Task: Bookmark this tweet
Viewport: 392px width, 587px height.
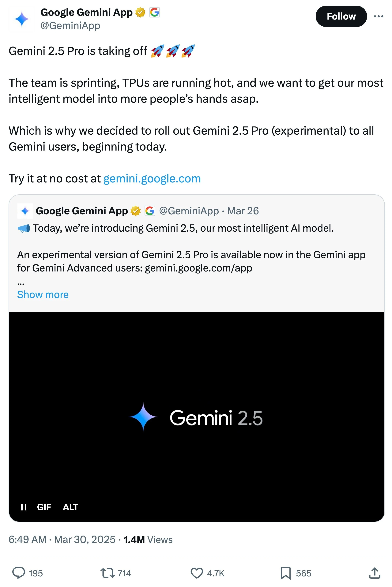Action: pyautogui.click(x=285, y=573)
